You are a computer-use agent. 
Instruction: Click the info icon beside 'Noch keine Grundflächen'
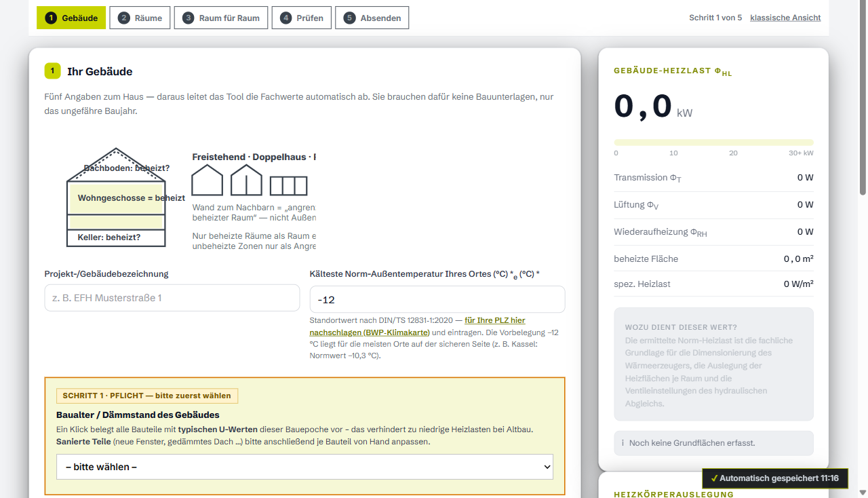623,443
